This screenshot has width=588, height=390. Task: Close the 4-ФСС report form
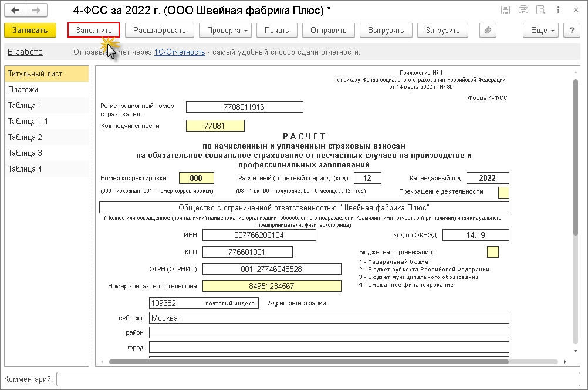coord(576,10)
